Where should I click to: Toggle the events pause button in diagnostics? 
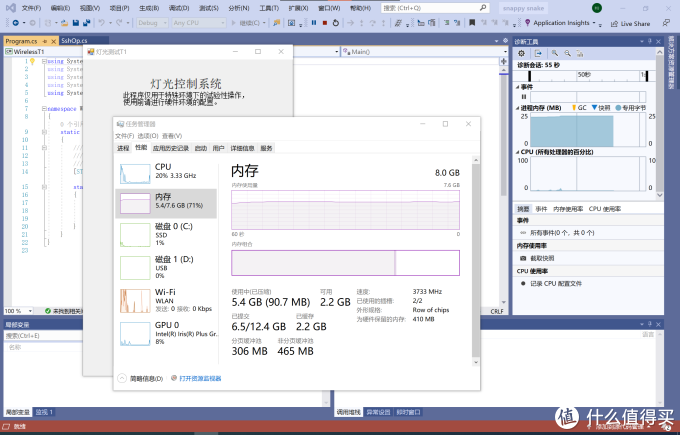click(x=523, y=97)
